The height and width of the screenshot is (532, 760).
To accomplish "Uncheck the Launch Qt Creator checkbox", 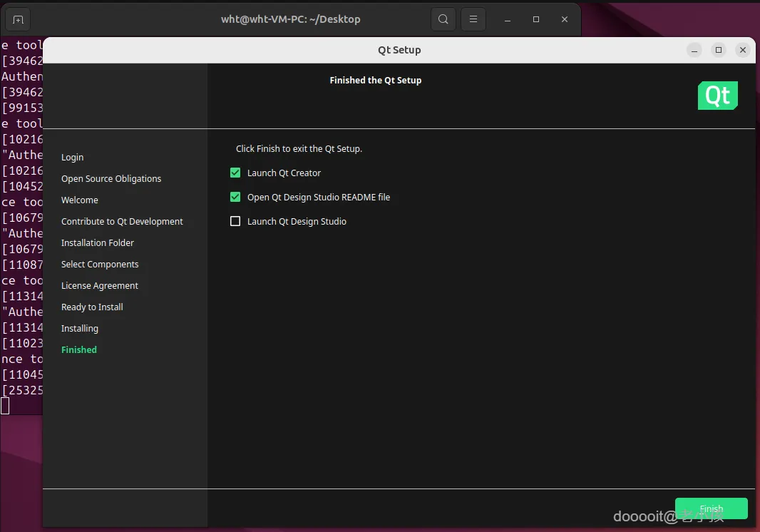I will [235, 173].
